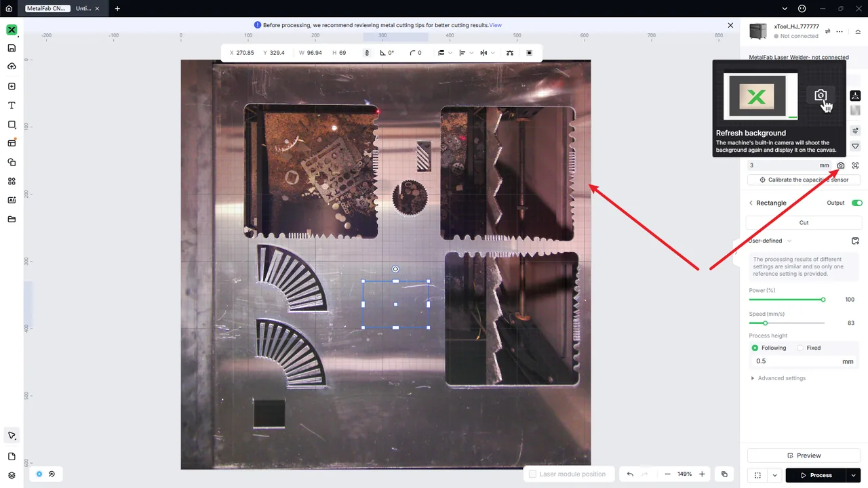Open the layer order dropdown arrow

pyautogui.click(x=450, y=53)
